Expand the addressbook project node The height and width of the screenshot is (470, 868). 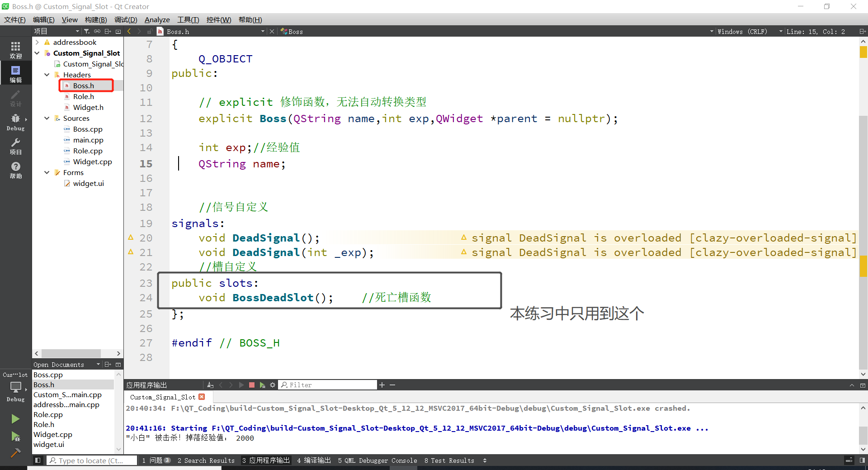coord(37,42)
